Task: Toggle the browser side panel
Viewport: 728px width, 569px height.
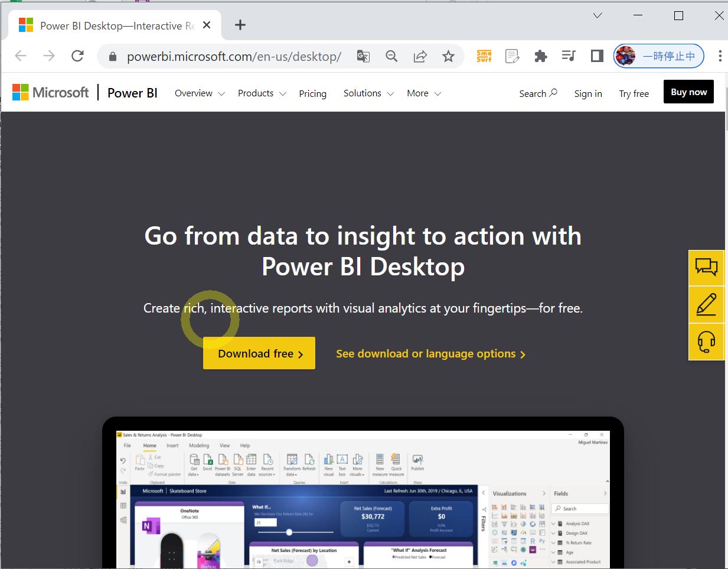Action: click(x=597, y=56)
